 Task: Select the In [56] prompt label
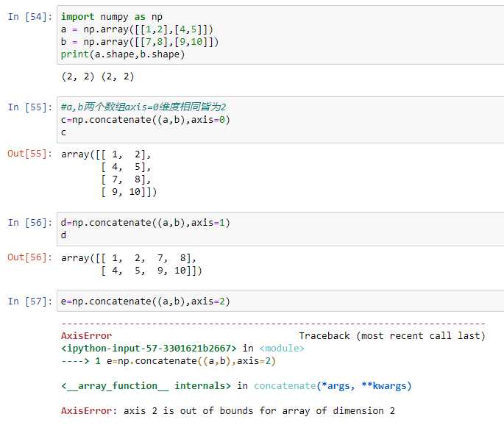pos(30,223)
